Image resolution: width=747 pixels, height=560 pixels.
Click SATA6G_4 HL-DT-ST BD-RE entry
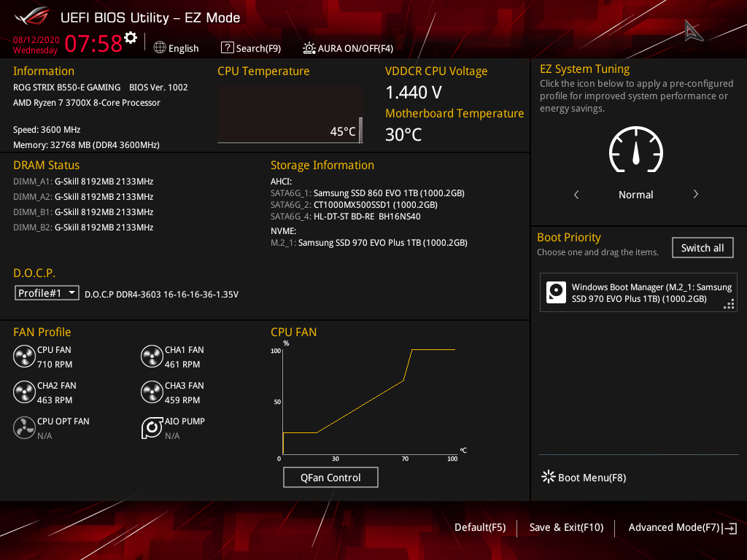pyautogui.click(x=345, y=216)
